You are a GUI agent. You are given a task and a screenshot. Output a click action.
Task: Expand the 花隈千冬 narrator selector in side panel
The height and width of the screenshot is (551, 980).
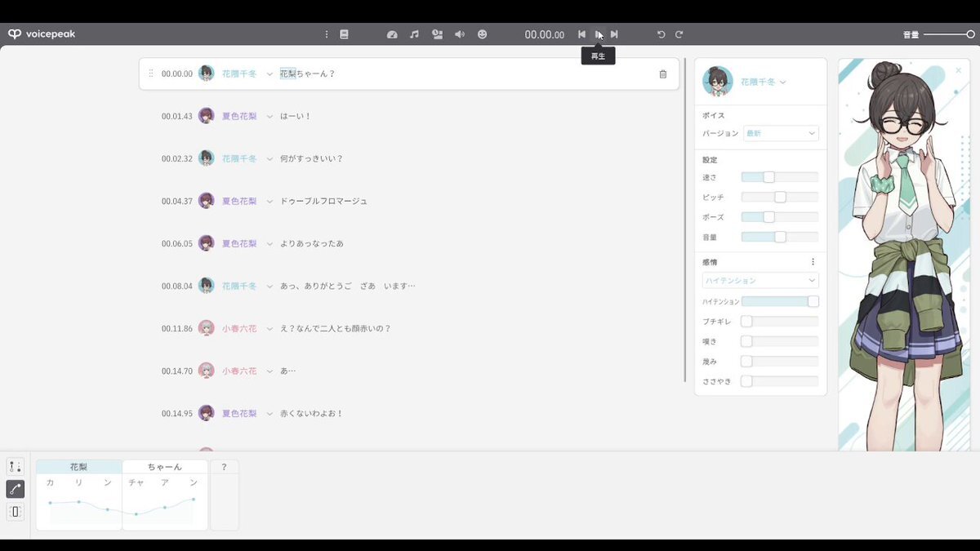pos(764,82)
